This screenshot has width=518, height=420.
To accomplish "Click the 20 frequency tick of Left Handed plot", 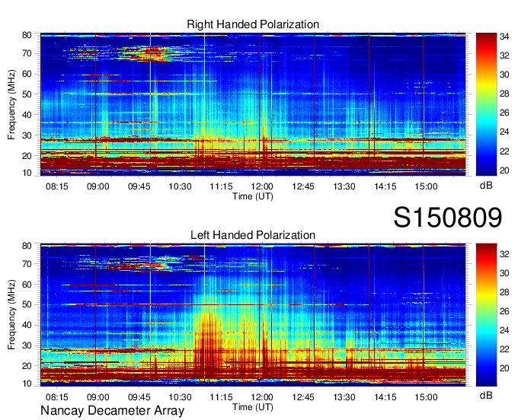I will pos(27,366).
